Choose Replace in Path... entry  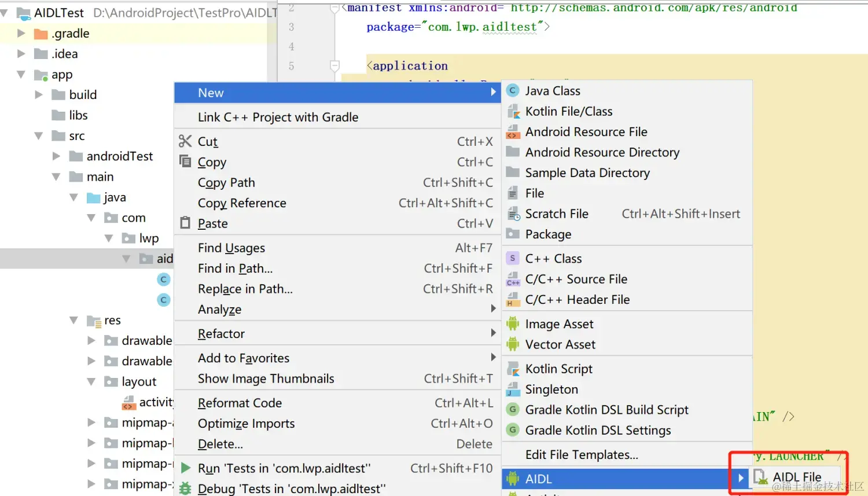[337, 288]
